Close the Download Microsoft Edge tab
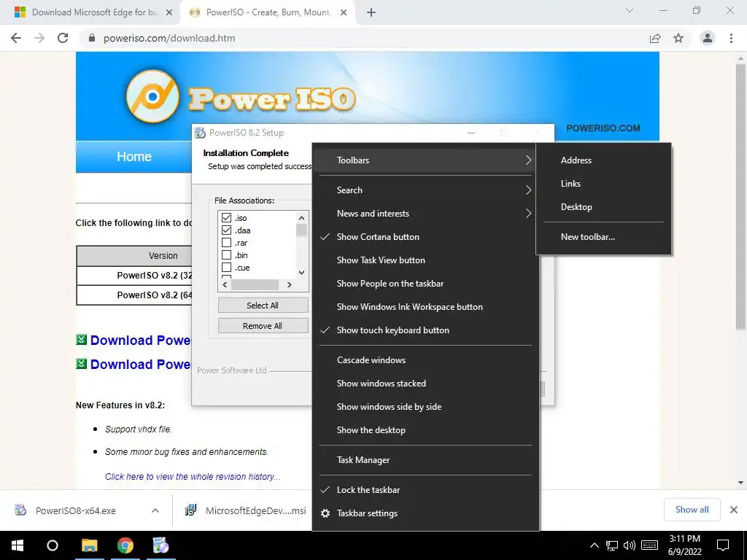This screenshot has width=747, height=560. [x=169, y=12]
